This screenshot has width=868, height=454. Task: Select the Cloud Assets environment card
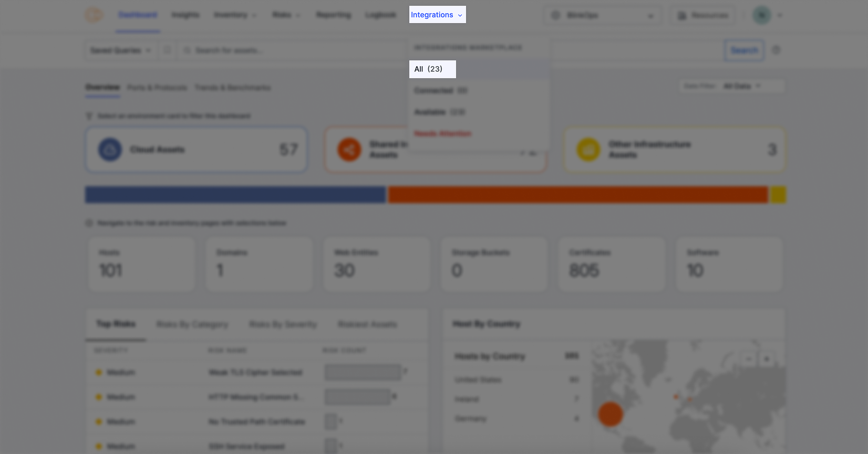pos(197,150)
